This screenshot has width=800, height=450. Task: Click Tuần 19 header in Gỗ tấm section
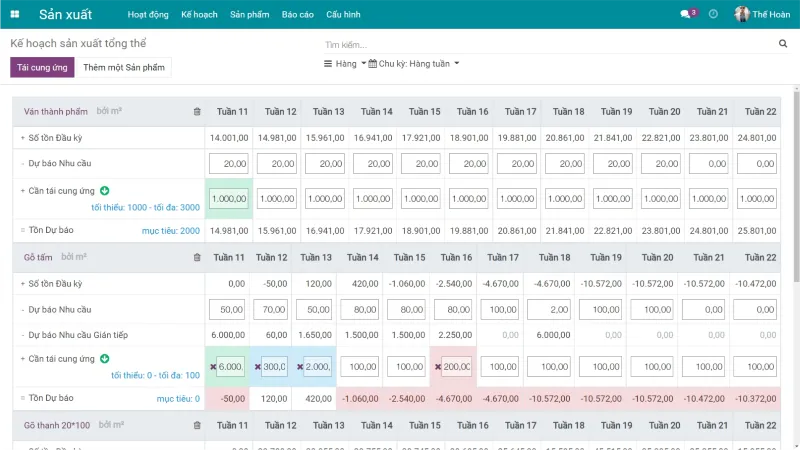click(x=606, y=258)
